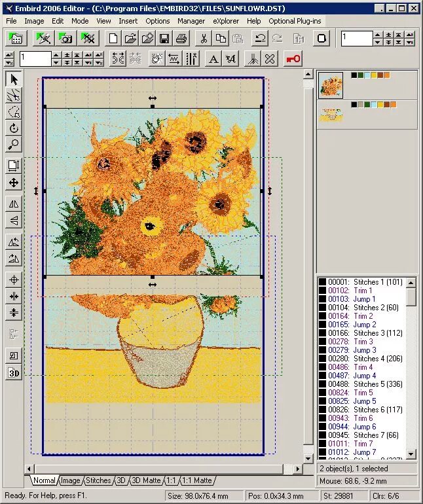
Task: Click the black color box beside '00280: Stitches 4'
Action: pos(323,359)
